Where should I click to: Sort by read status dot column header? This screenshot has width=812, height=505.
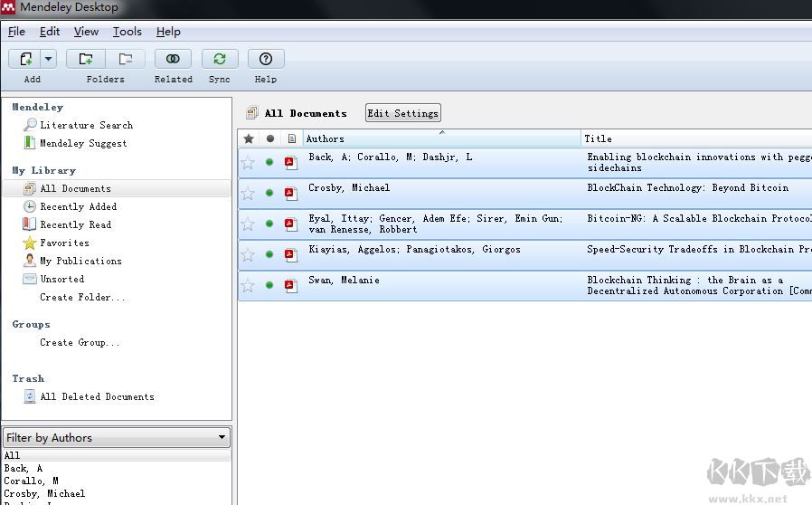(270, 138)
